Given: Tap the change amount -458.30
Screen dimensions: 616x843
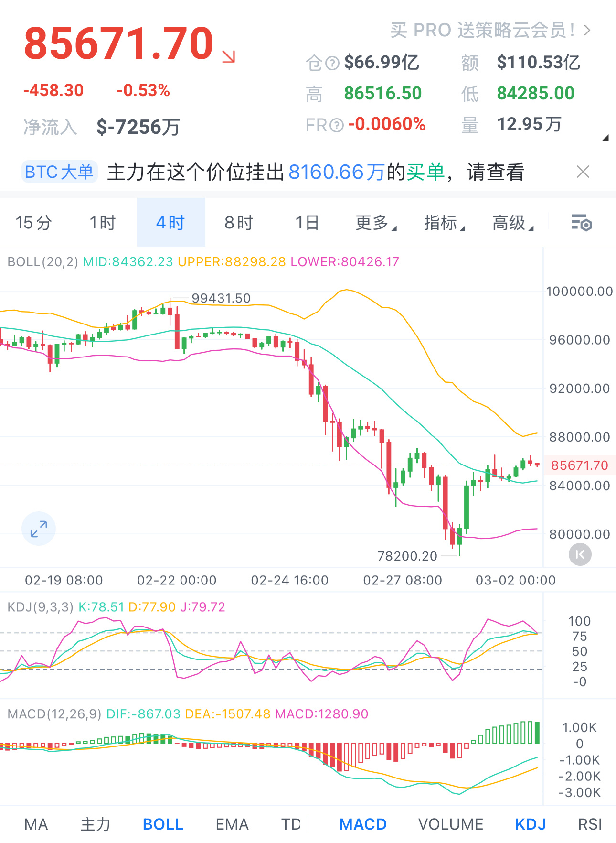Looking at the screenshot, I should pyautogui.click(x=53, y=90).
